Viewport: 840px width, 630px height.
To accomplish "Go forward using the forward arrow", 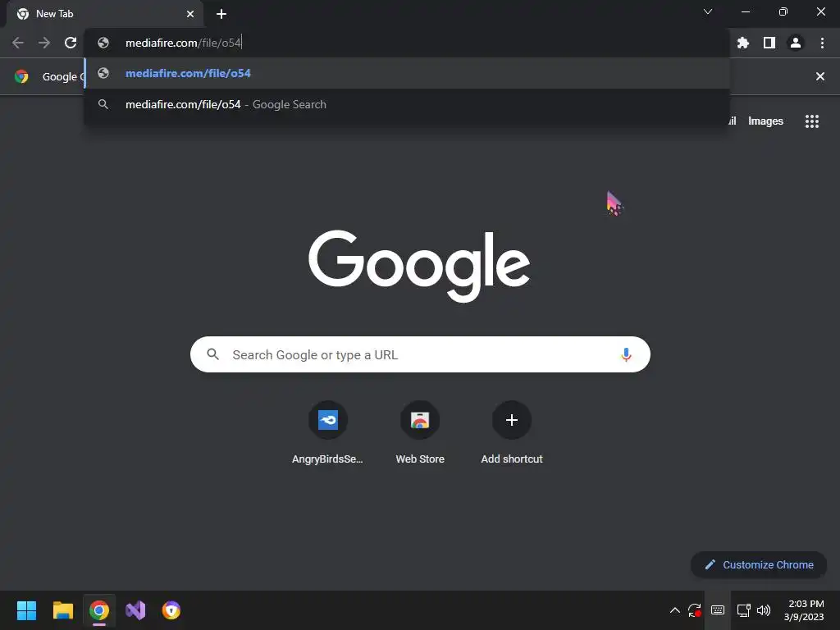I will coord(44,43).
